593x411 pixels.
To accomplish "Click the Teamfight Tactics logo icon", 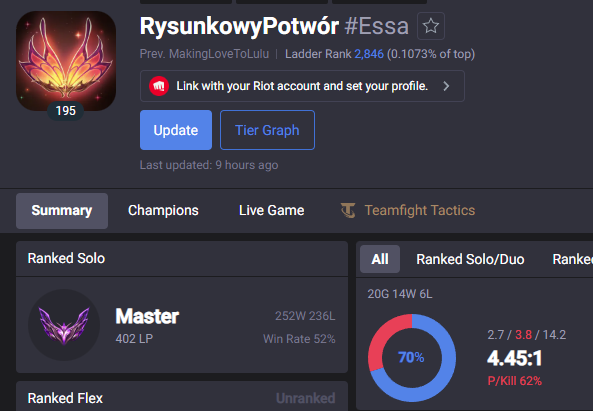I will click(348, 210).
